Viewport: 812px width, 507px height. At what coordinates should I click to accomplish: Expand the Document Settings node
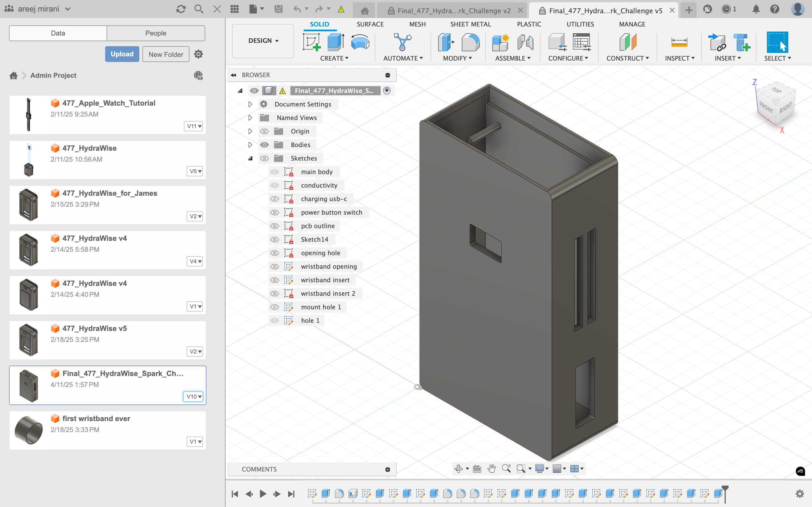[x=250, y=104]
